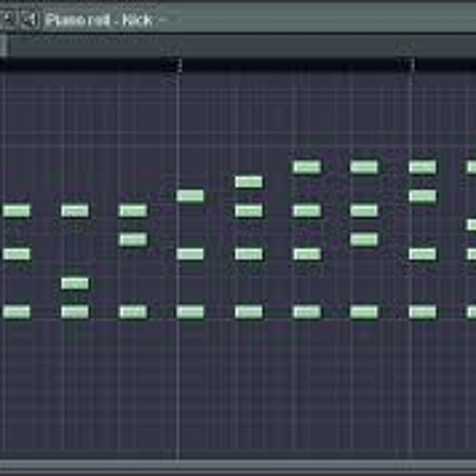Open the Piano roll - Kick title selector
476x476 pixels.
tap(100, 20)
